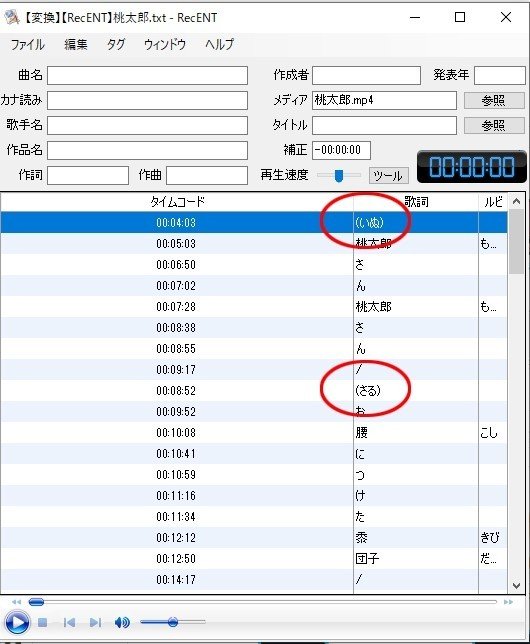This screenshot has width=530, height=644.
Task: Select the row with timecode 00:09:52
Action: [254, 412]
